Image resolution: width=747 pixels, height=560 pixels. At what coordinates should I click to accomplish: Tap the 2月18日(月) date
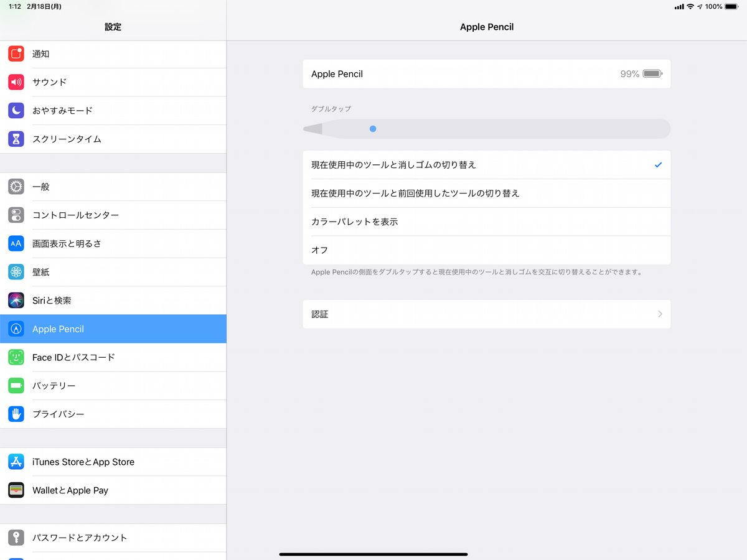click(x=44, y=6)
